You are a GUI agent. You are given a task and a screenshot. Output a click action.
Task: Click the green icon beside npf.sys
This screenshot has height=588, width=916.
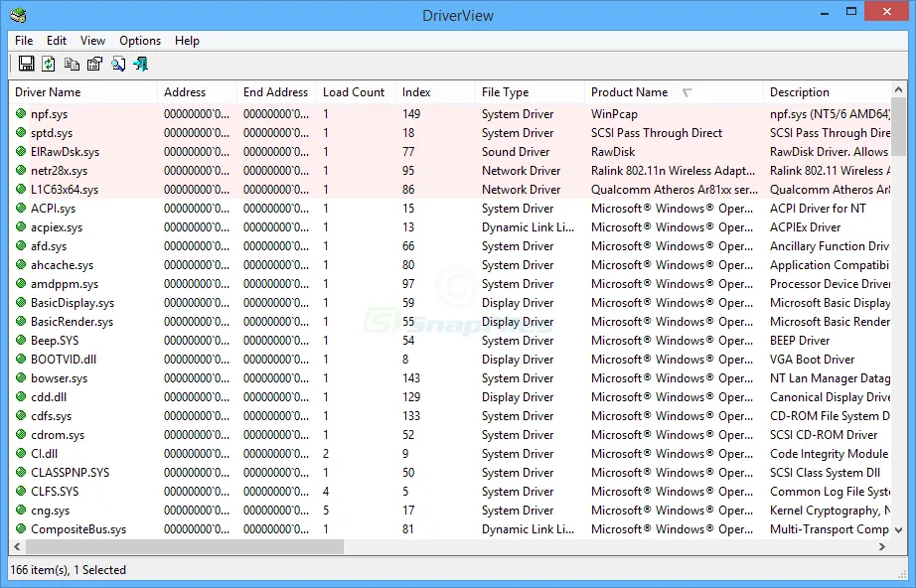21,114
